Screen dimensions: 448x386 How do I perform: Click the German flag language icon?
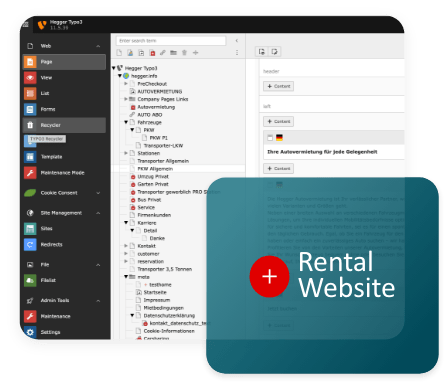(x=279, y=138)
